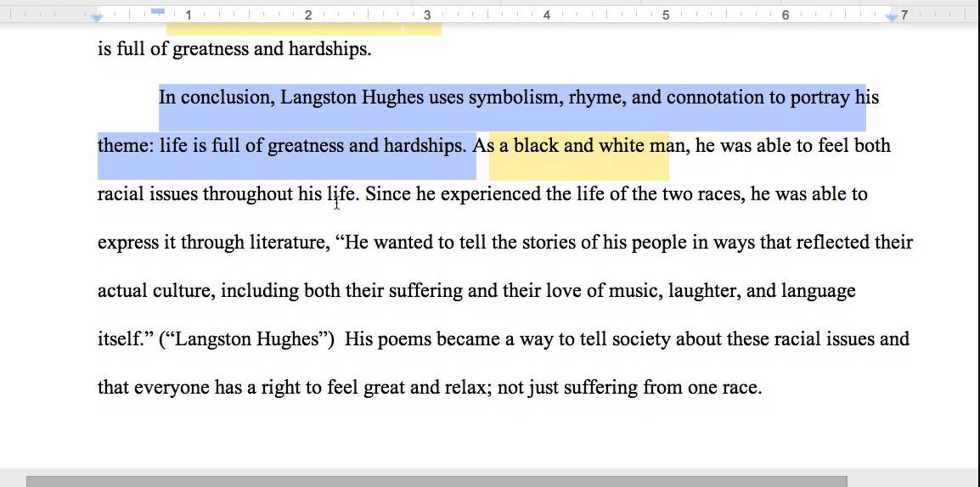Click the left indent marker on ruler
Viewport: 980px width, 487px height.
click(97, 18)
